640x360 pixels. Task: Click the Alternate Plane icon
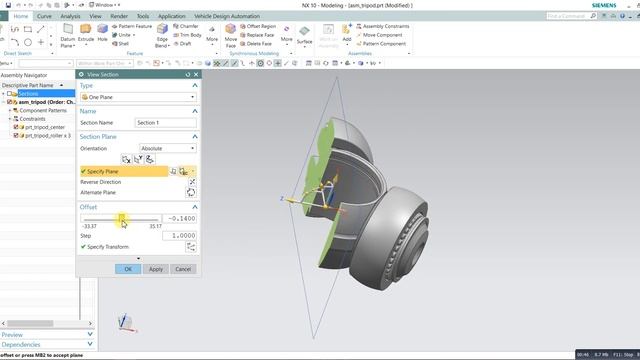point(191,193)
